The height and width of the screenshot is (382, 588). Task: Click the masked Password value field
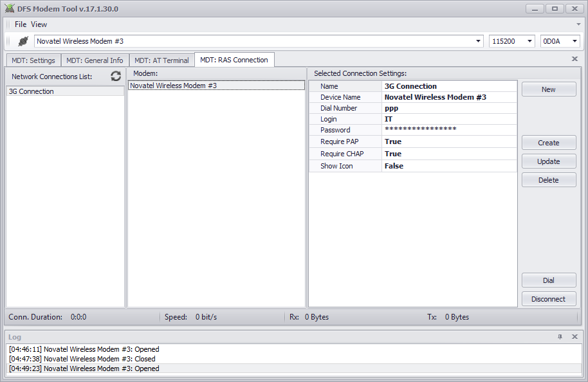coord(449,130)
